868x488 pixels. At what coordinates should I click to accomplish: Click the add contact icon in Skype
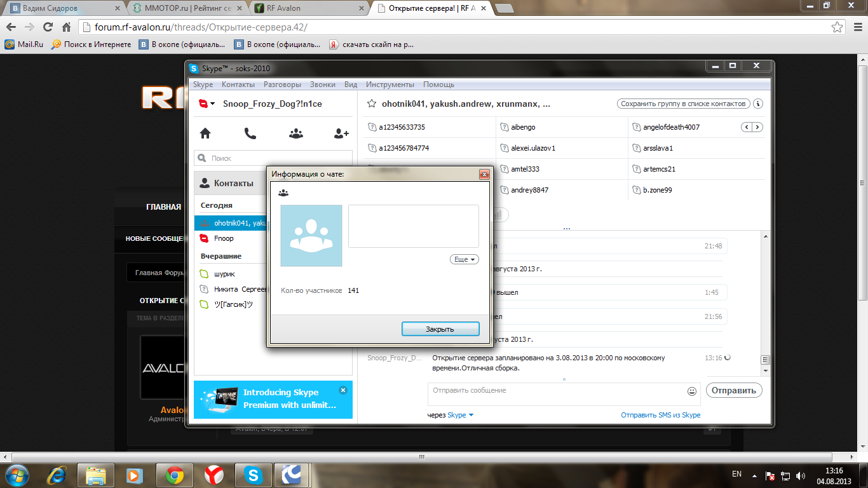click(x=341, y=133)
